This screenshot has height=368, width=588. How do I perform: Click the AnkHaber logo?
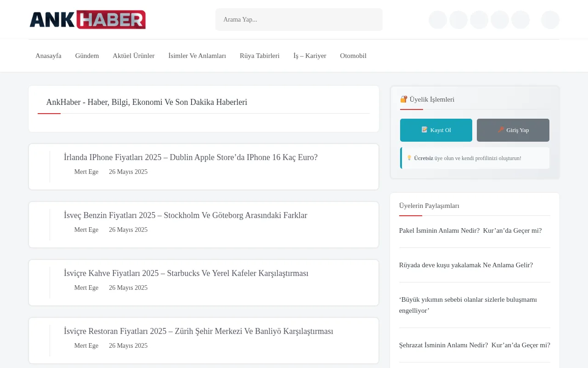pyautogui.click(x=87, y=19)
